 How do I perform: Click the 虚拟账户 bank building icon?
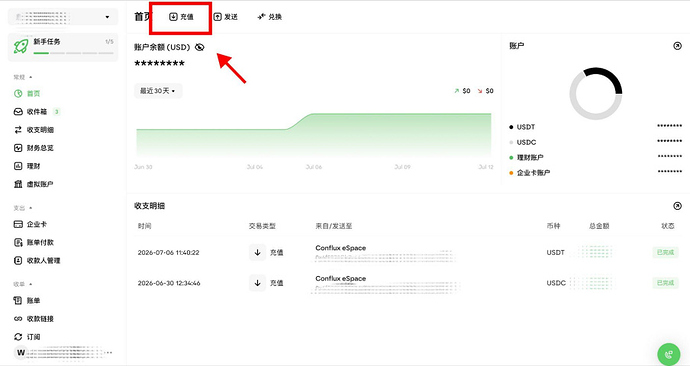pos(18,184)
